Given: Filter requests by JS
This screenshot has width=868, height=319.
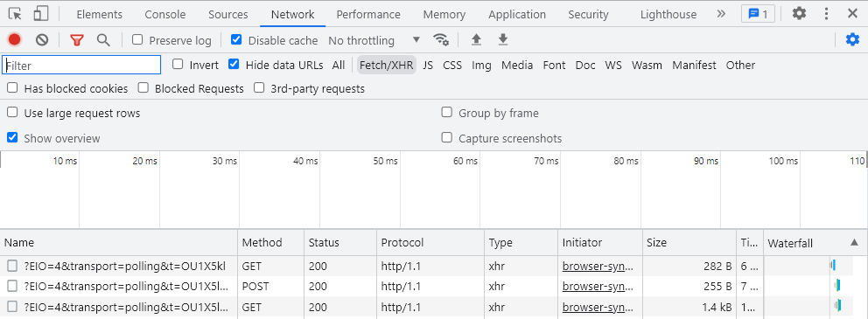Looking at the screenshot, I should click(x=428, y=66).
